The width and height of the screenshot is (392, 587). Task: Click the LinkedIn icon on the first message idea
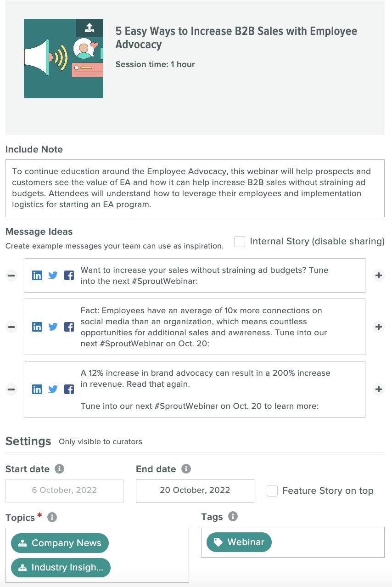37,276
